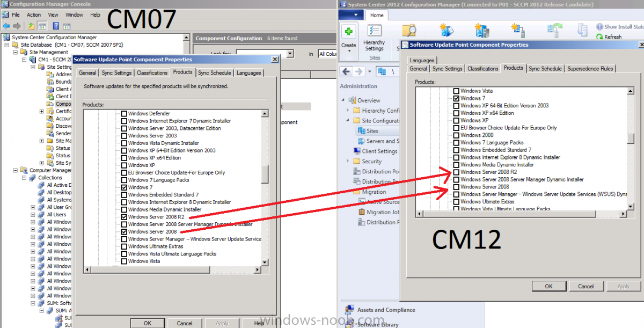Click Show Install Status in CM12 ribbon
The height and width of the screenshot is (328, 644).
point(624,26)
